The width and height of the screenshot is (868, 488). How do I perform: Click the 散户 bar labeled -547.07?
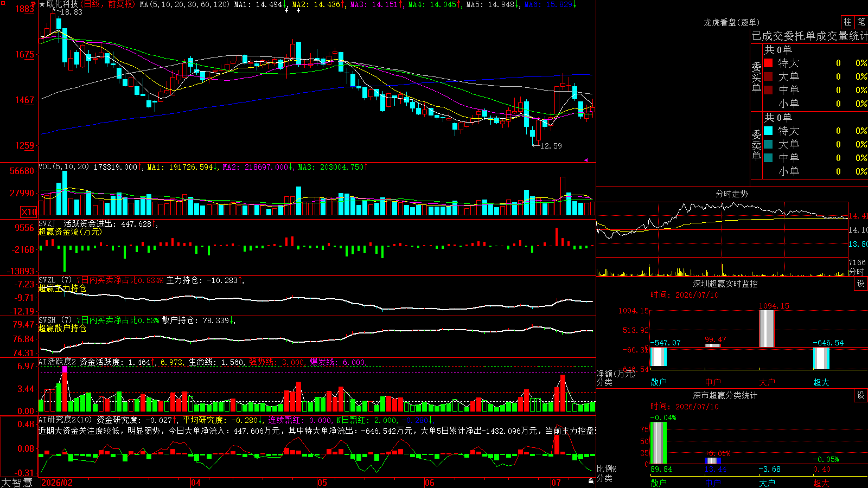(x=659, y=357)
